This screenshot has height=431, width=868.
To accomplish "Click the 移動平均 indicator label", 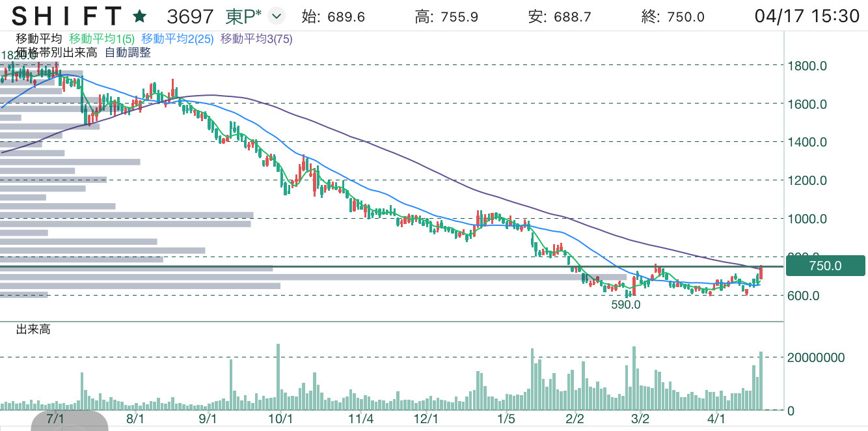I will point(39,39).
